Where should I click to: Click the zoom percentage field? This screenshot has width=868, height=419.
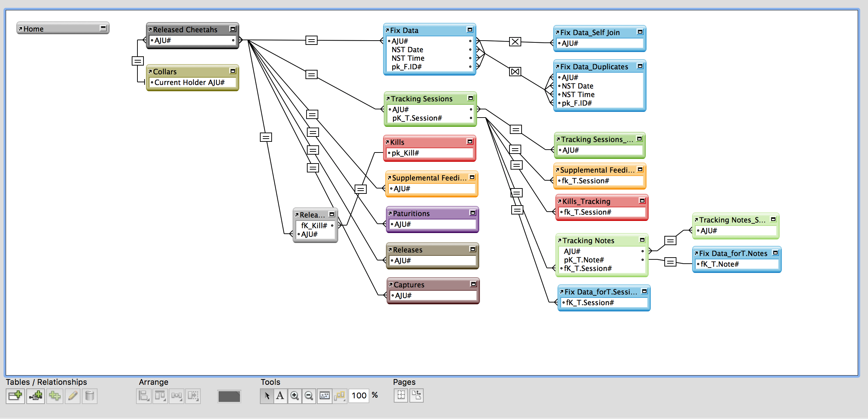pyautogui.click(x=359, y=395)
